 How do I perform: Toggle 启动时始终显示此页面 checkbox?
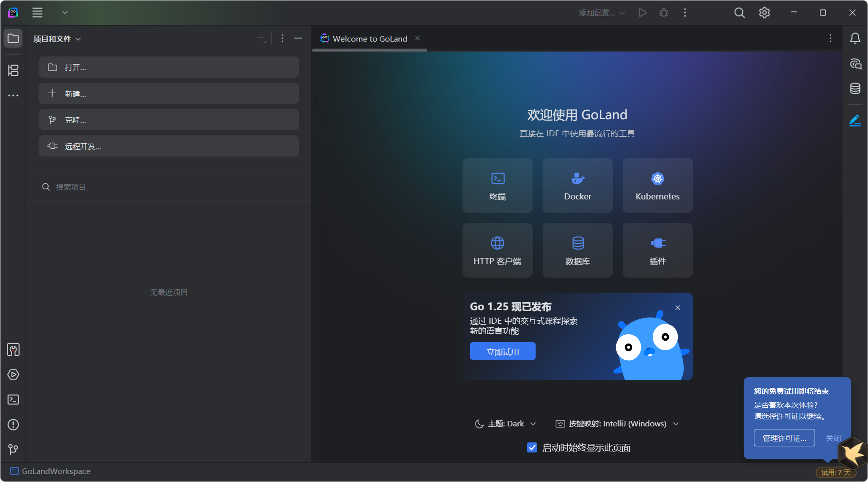click(x=532, y=447)
